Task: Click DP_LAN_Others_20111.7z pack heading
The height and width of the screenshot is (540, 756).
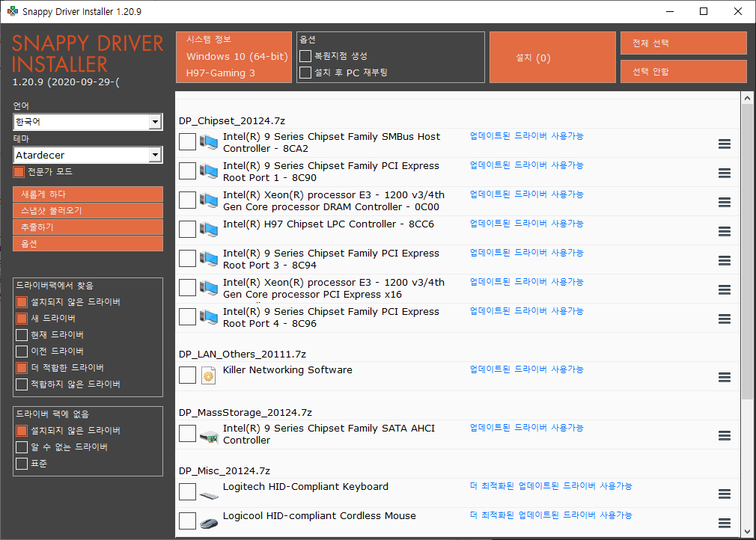Action: 242,354
